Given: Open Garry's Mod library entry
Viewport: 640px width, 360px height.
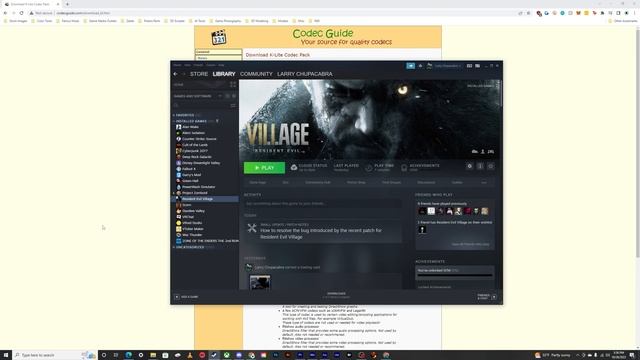Looking at the screenshot, I should [x=191, y=175].
